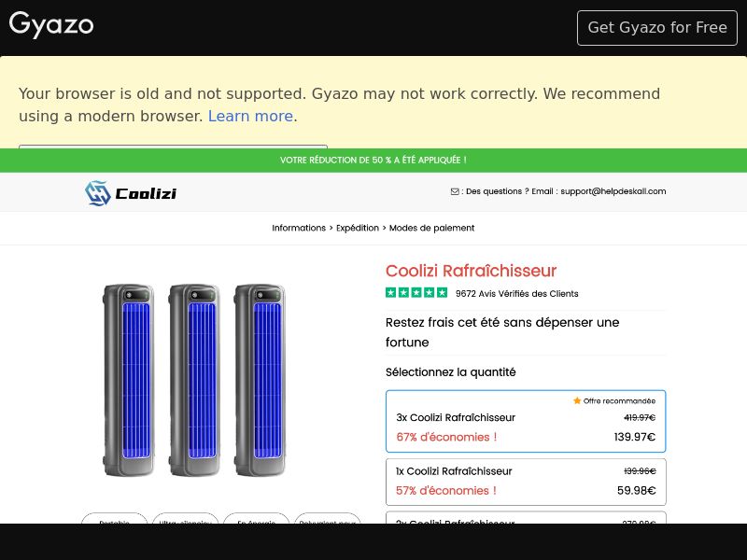Click the 59.98€ price
747x560 pixels.
[x=636, y=491]
